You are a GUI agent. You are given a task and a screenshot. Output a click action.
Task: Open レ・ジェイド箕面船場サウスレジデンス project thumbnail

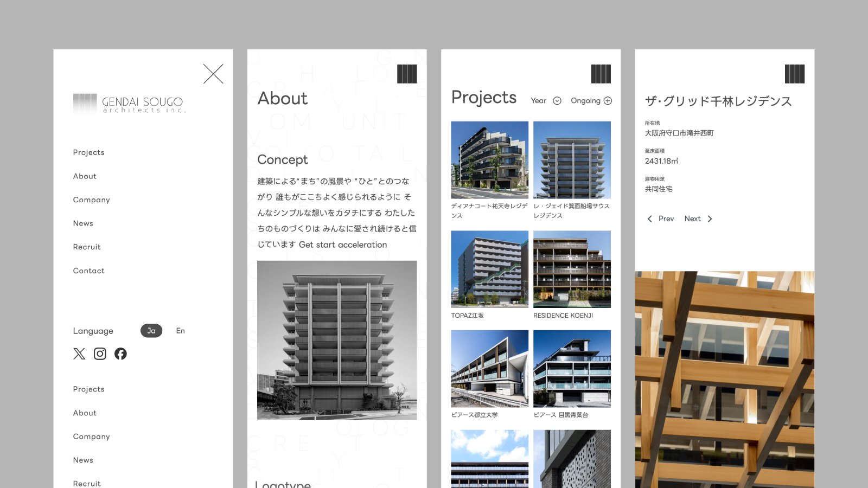[572, 160]
